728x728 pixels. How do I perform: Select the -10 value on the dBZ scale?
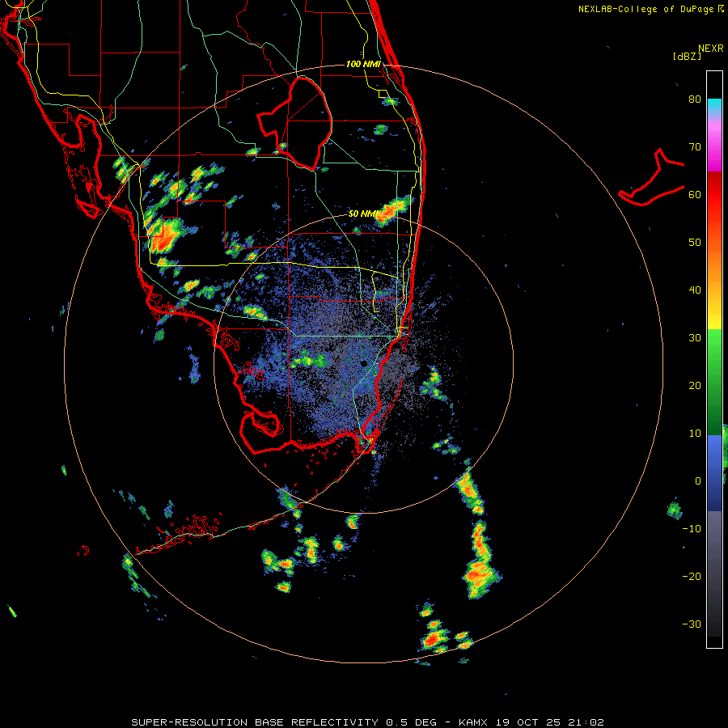[692, 528]
